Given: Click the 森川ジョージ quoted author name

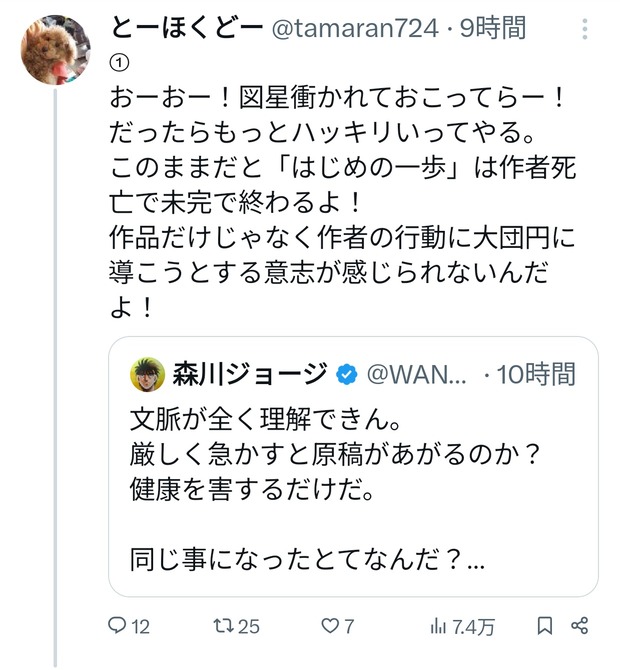Looking at the screenshot, I should pyautogui.click(x=250, y=374).
